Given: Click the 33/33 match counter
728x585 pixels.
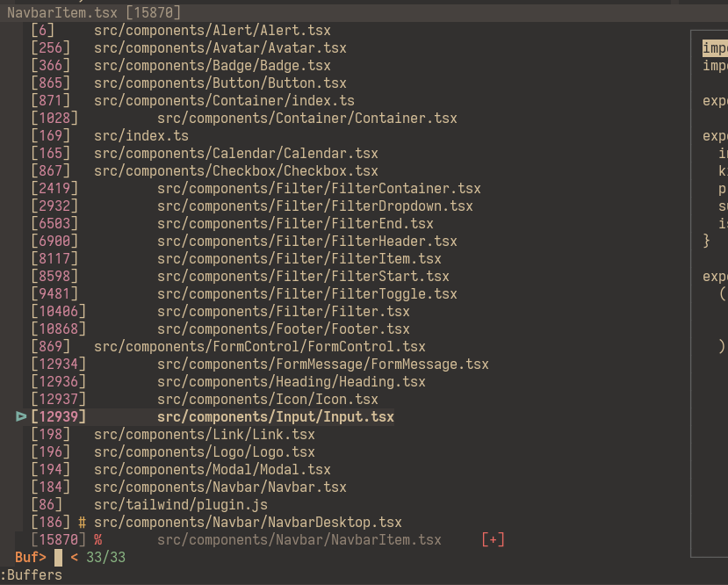Looking at the screenshot, I should (x=106, y=558).
